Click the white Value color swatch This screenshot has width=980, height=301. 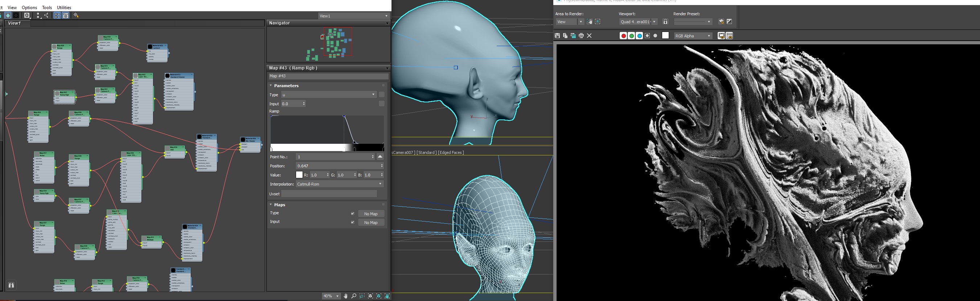299,175
